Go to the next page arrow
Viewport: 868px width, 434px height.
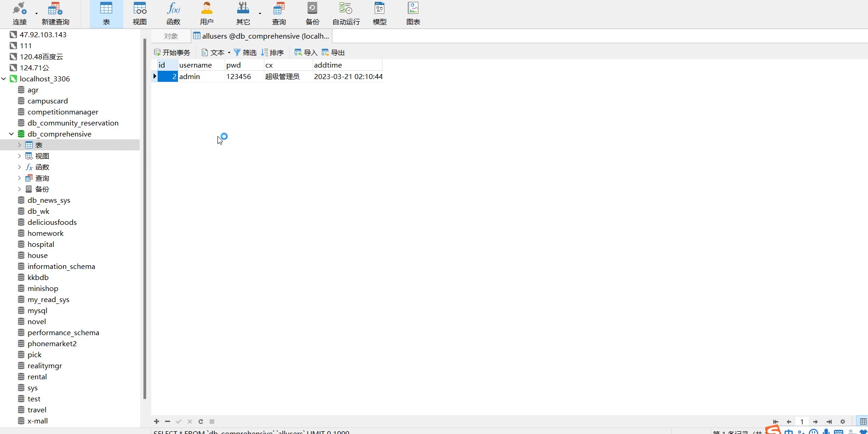tap(815, 422)
